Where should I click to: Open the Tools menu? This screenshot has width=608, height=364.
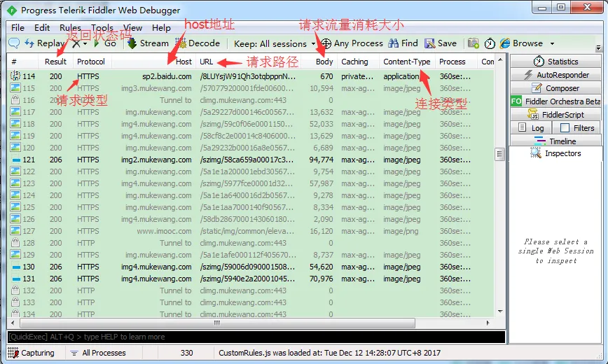click(x=102, y=28)
